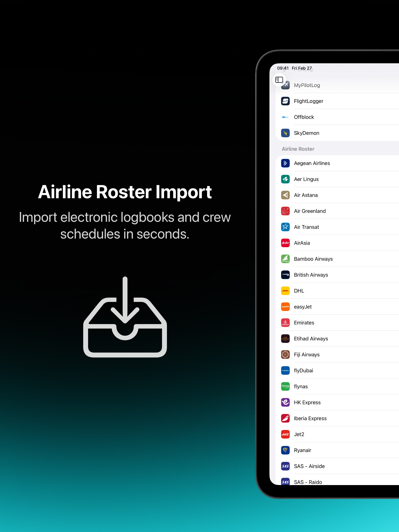The width and height of the screenshot is (399, 532).
Task: Tap the SkyDemon icon
Action: (x=285, y=133)
